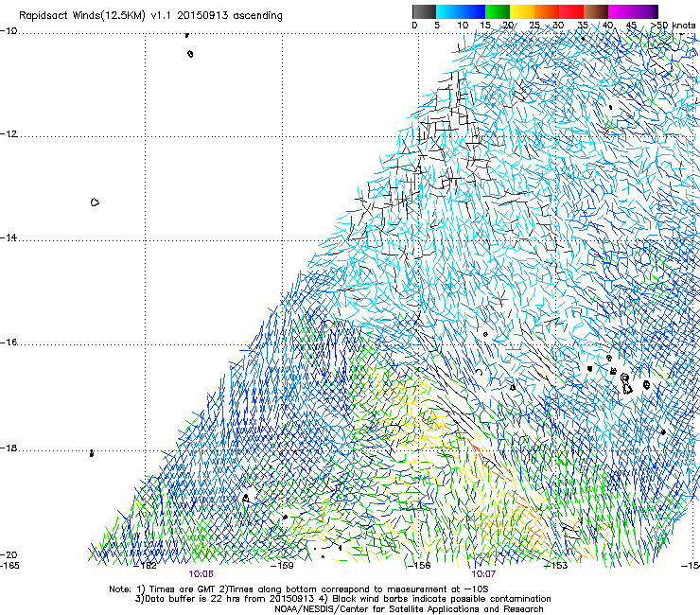Click the cyan 5–10 knots legend color
The width and height of the screenshot is (700, 615).
[448, 11]
